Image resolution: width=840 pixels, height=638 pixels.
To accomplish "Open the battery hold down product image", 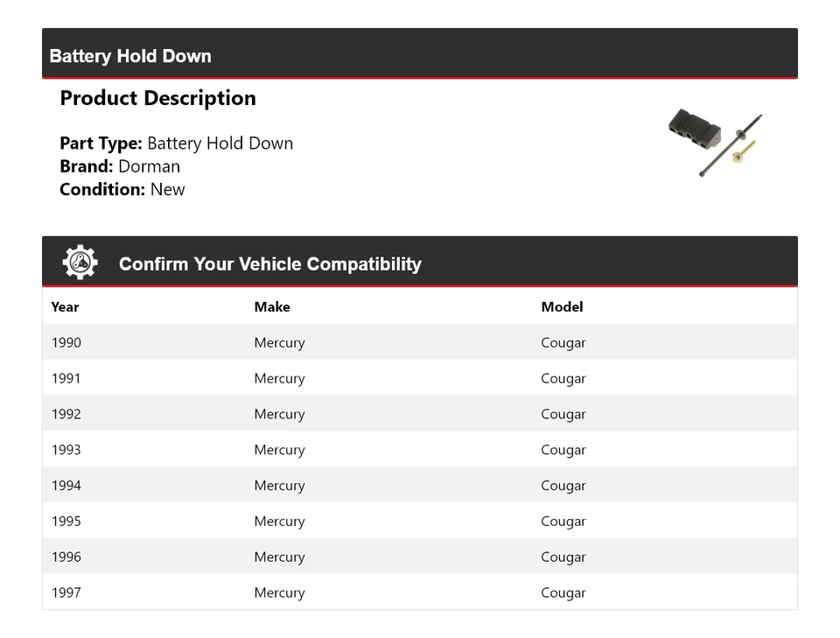I will [714, 141].
